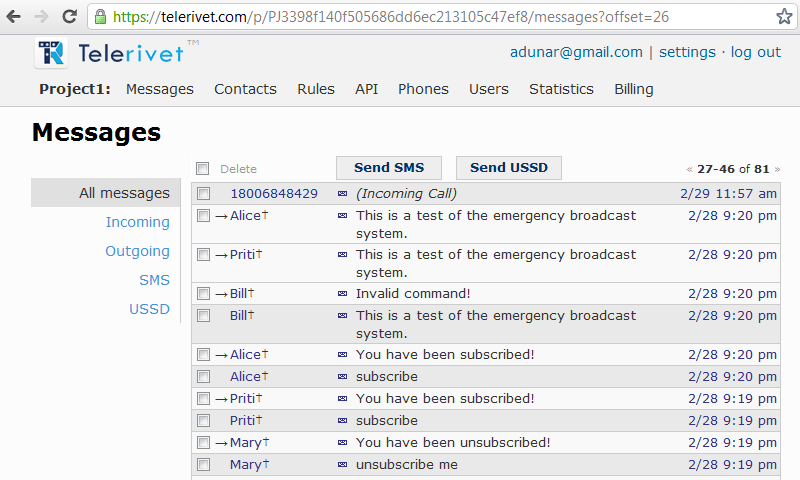Click the Telerivet logo icon
The height and width of the screenshot is (480, 800).
tap(51, 53)
